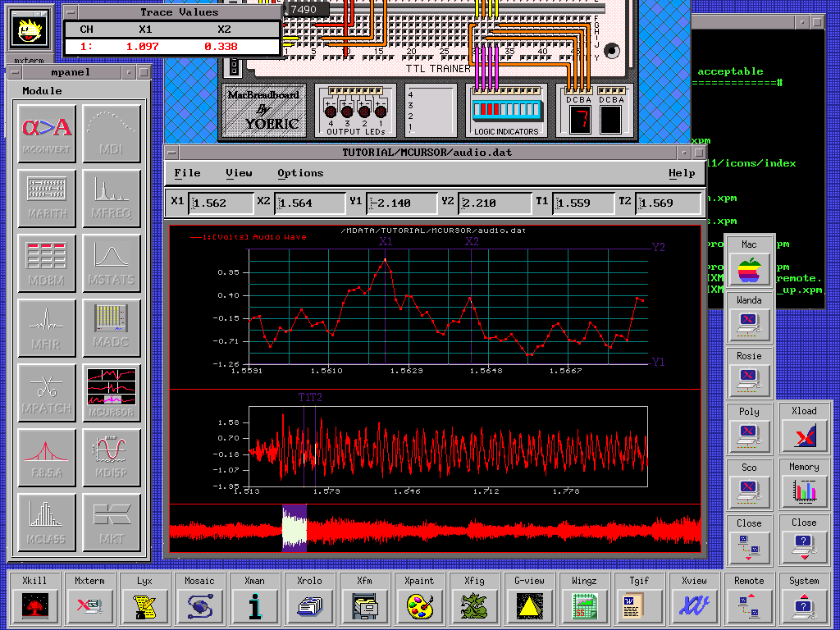The height and width of the screenshot is (630, 840).
Task: Open the MFIR filter module
Action: (47, 327)
